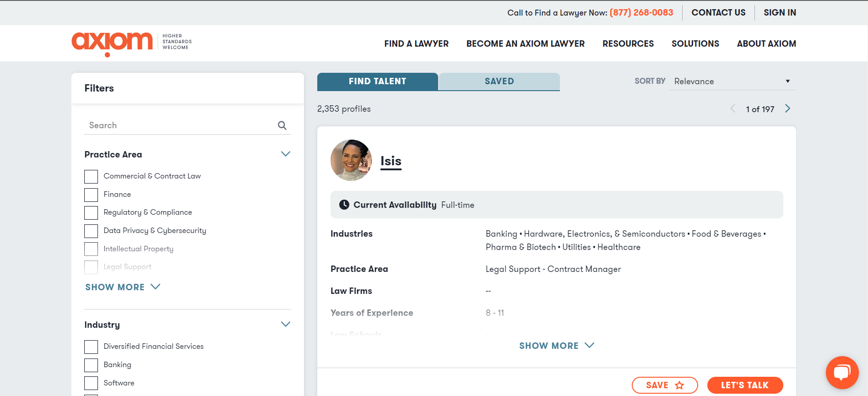Enable the Finance practice area filter

click(x=91, y=195)
